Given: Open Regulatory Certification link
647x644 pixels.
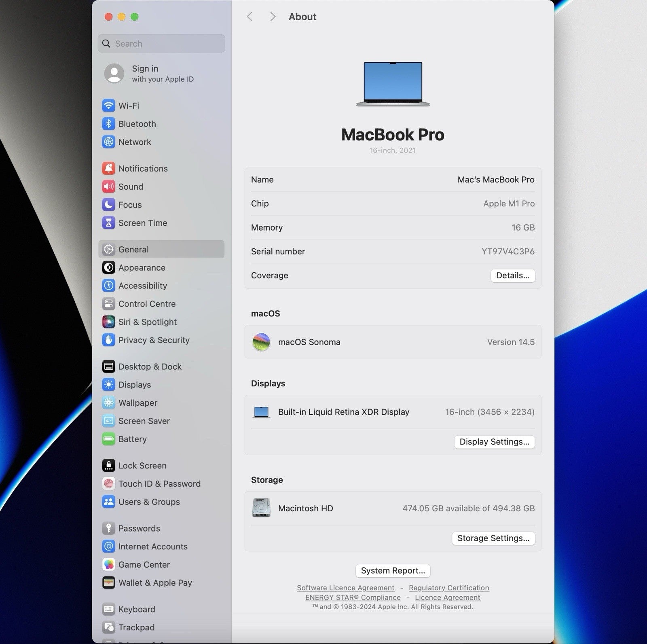Looking at the screenshot, I should [x=449, y=588].
